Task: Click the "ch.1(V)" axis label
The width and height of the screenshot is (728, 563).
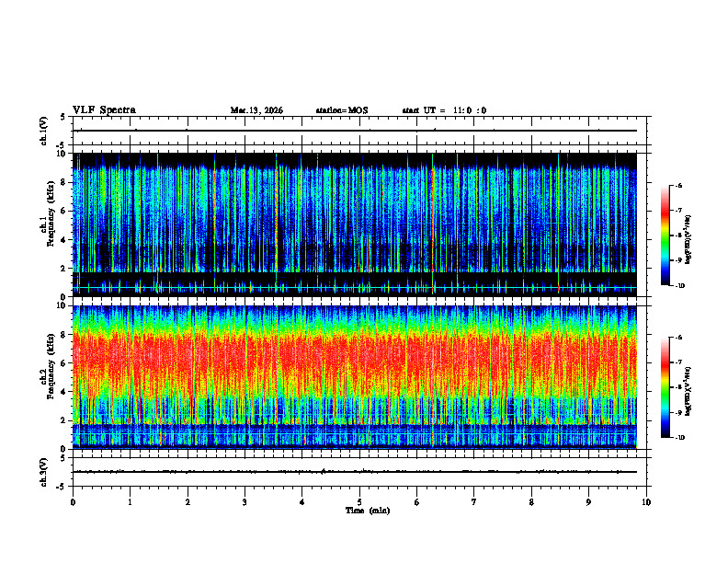Action: (x=44, y=131)
